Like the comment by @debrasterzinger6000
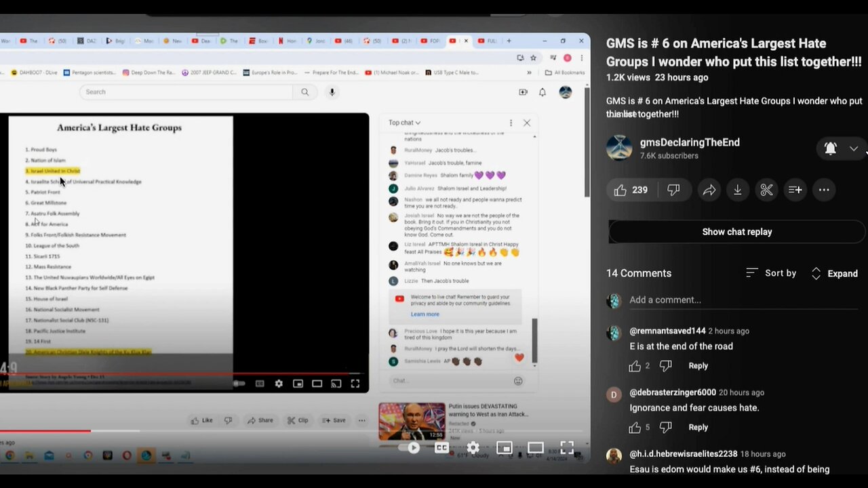868x488 pixels. pyautogui.click(x=635, y=427)
